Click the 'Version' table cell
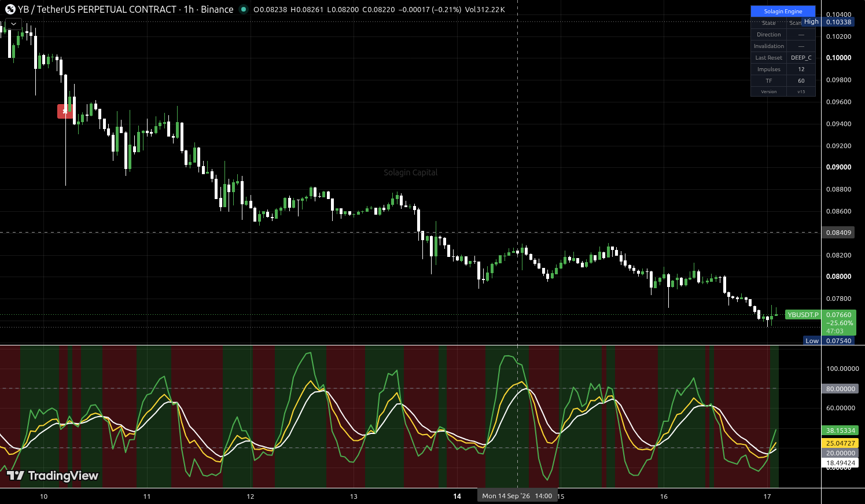The image size is (865, 504). point(769,91)
